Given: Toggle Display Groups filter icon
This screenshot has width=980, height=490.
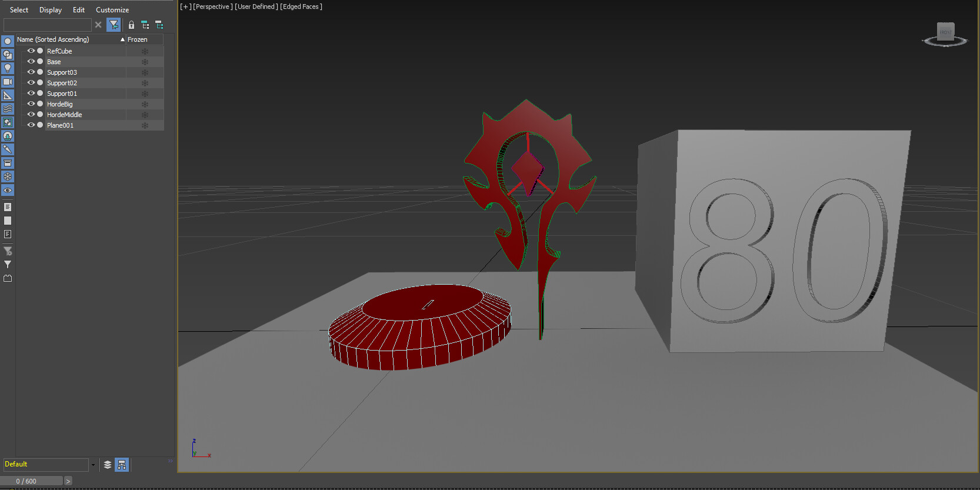Looking at the screenshot, I should click(8, 122).
